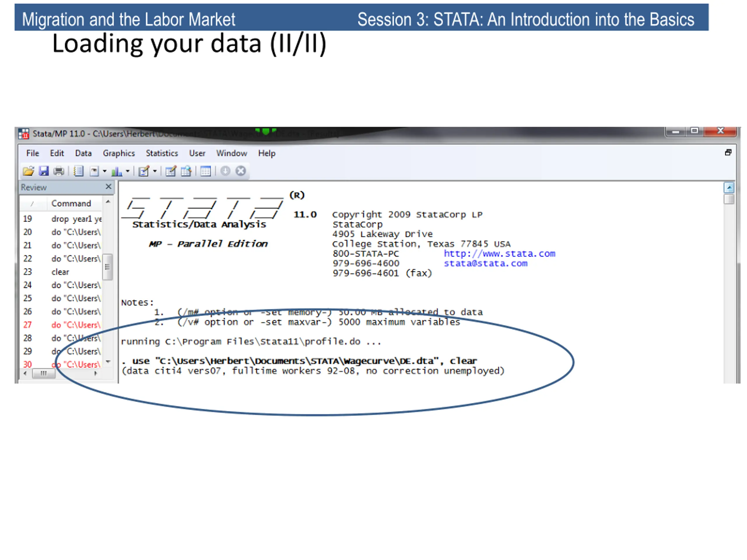Image resolution: width=747 pixels, height=560 pixels.
Task: Open the Variables Manager table icon
Action: pyautogui.click(x=205, y=171)
